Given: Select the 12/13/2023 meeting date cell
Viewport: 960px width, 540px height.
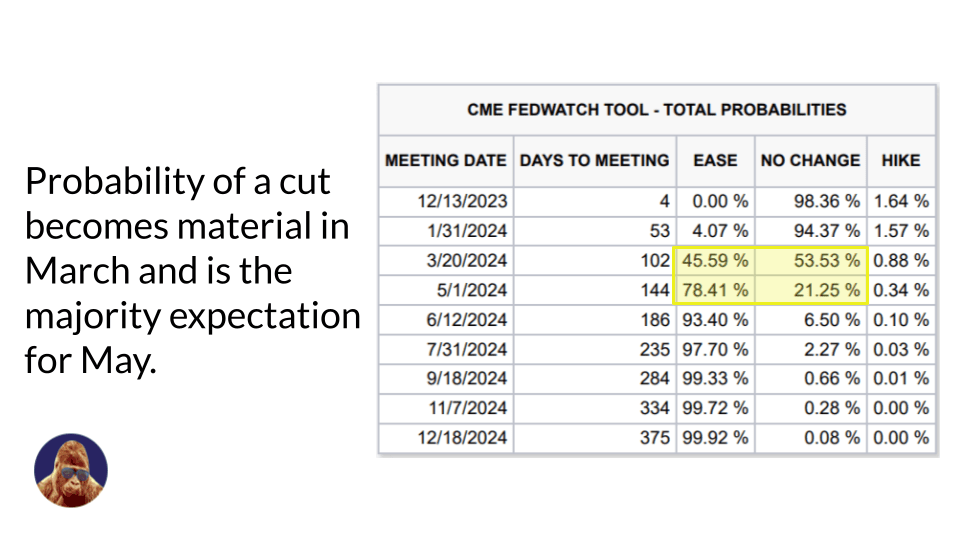Looking at the screenshot, I should coord(462,201).
